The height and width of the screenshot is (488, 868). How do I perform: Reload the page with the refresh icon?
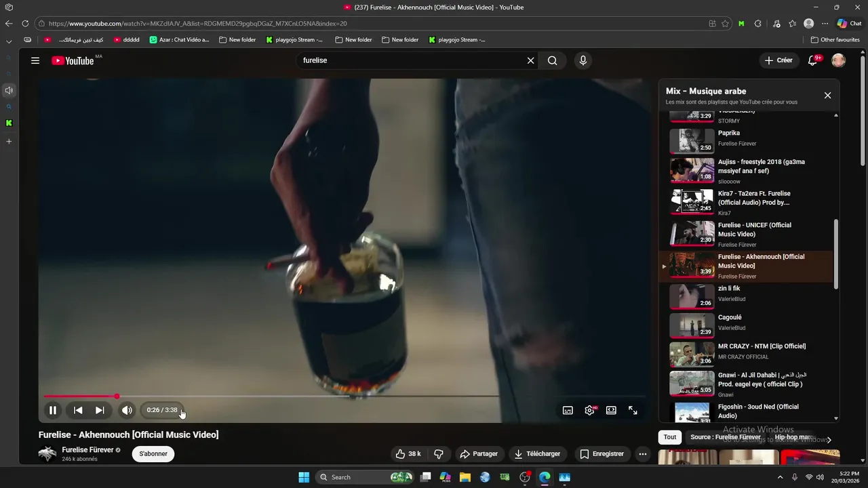coord(24,23)
